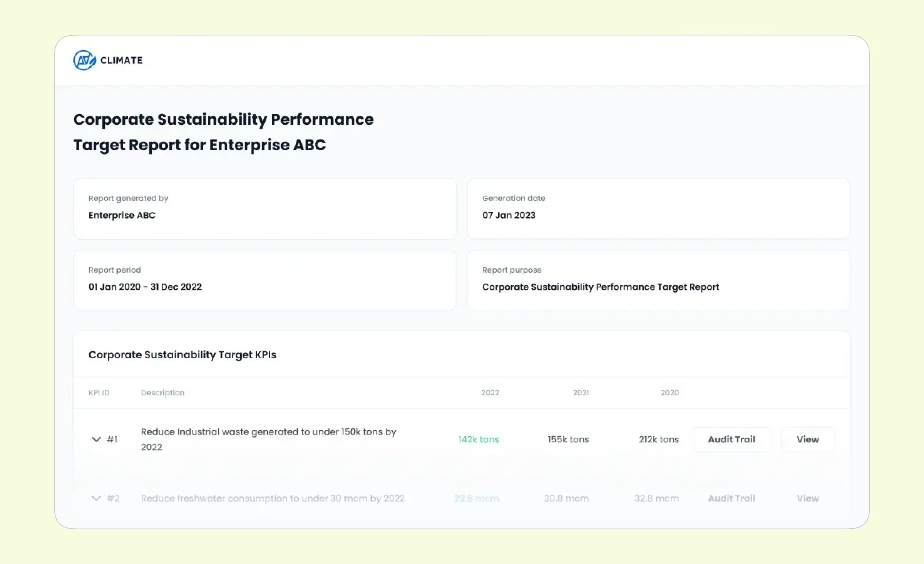Click the #2 KPI ID label
Viewport: 924px width, 564px height.
pos(113,498)
